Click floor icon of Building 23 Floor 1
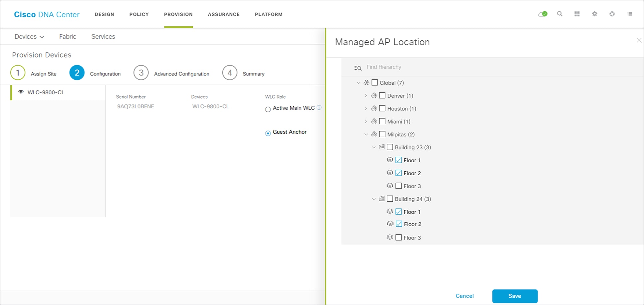 (x=390, y=160)
